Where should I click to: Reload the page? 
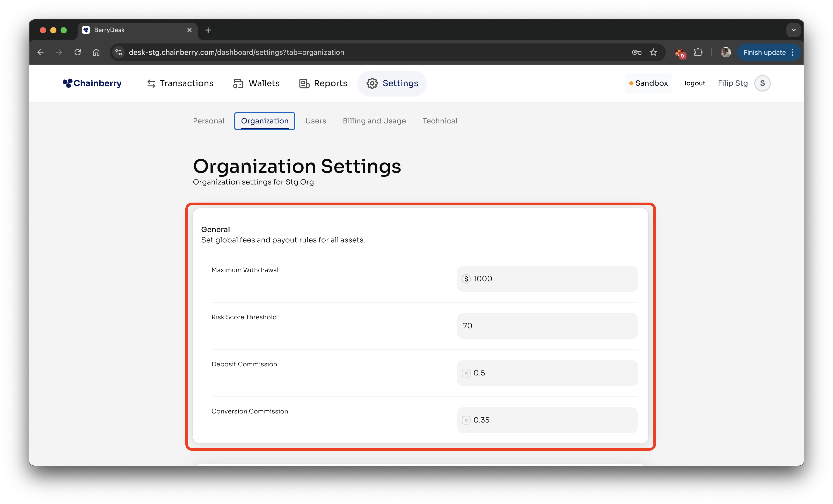(x=77, y=52)
